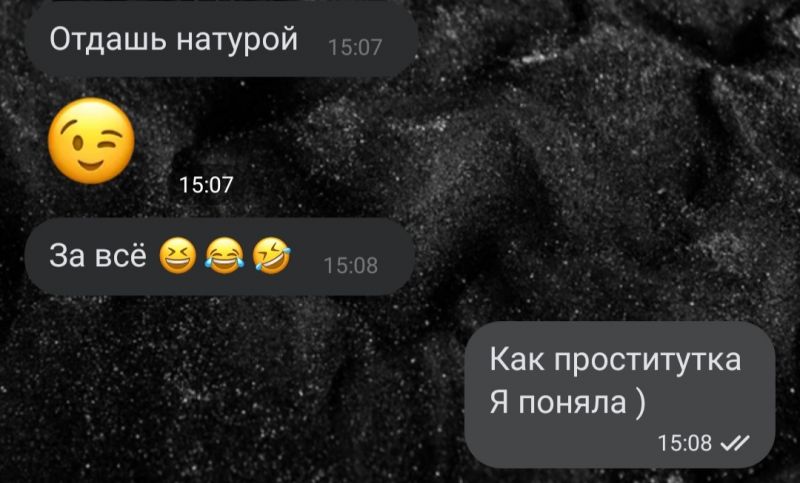The image size is (800, 483).
Task: Tap the 15:08 timestamp in 'За всё' message
Action: pos(351,266)
